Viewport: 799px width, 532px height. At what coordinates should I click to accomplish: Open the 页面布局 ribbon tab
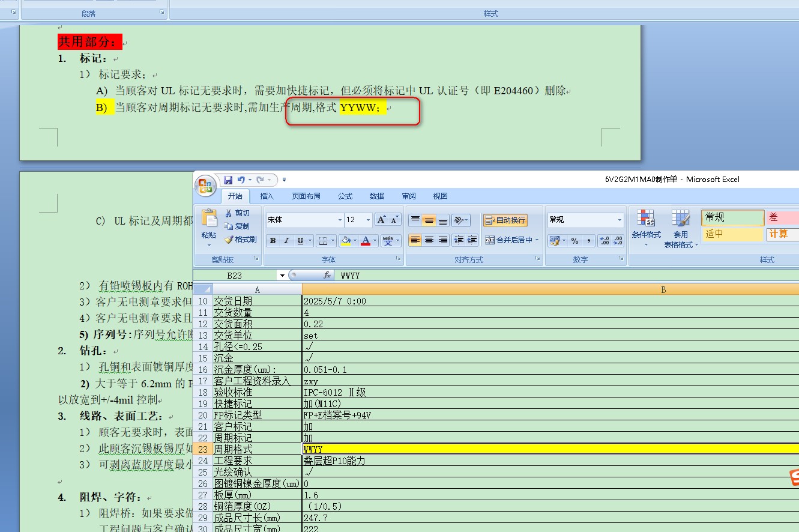pyautogui.click(x=306, y=196)
